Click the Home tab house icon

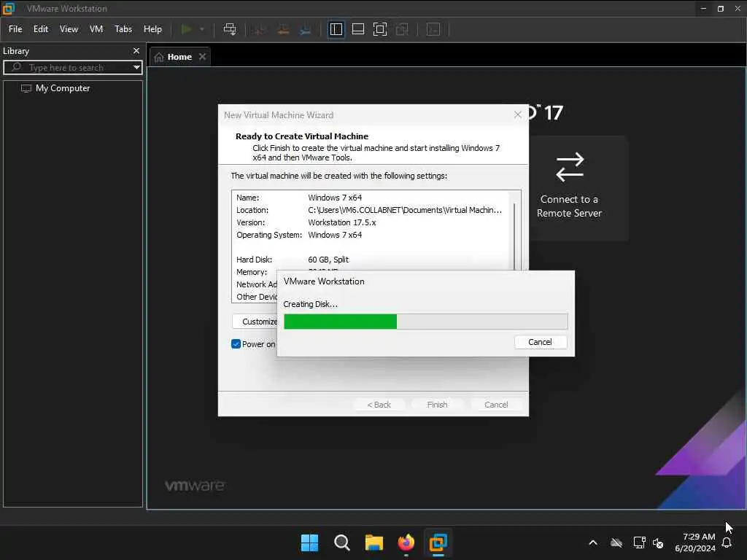(x=159, y=57)
